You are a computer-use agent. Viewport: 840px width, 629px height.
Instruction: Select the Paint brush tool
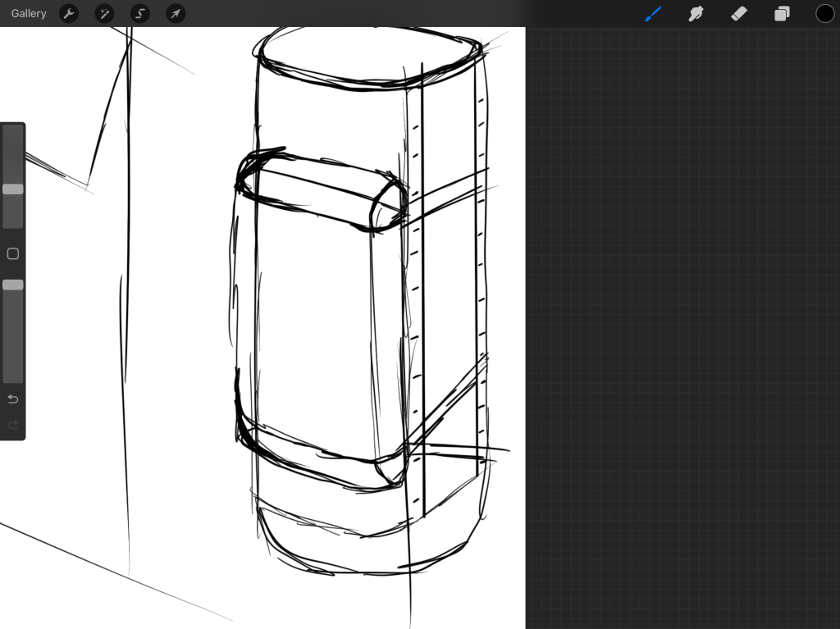click(x=653, y=14)
